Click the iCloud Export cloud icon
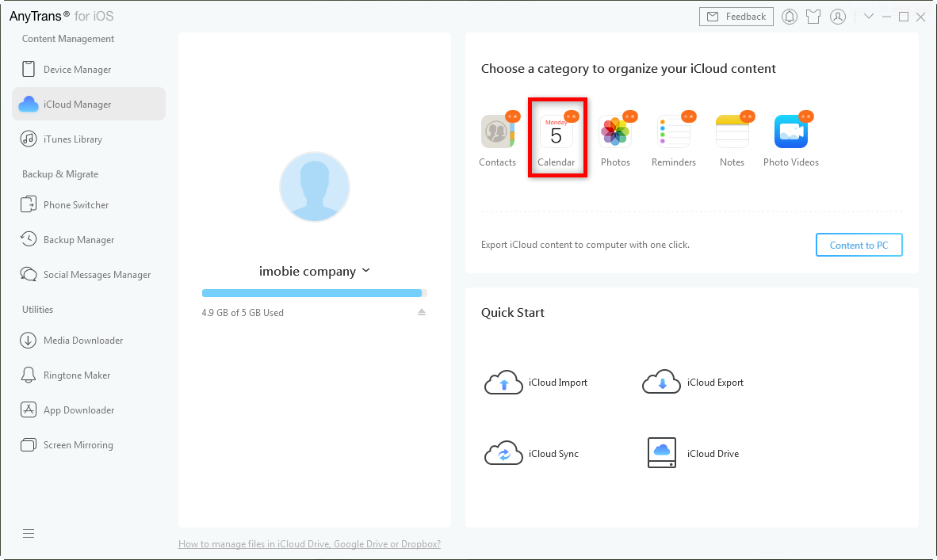The width and height of the screenshot is (937, 560). click(x=661, y=382)
